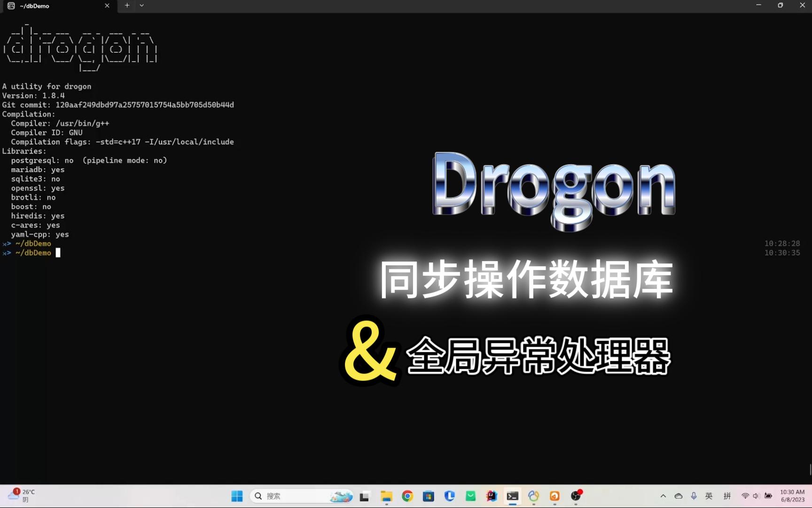
Task: Click the battery status tray icon
Action: 768,496
